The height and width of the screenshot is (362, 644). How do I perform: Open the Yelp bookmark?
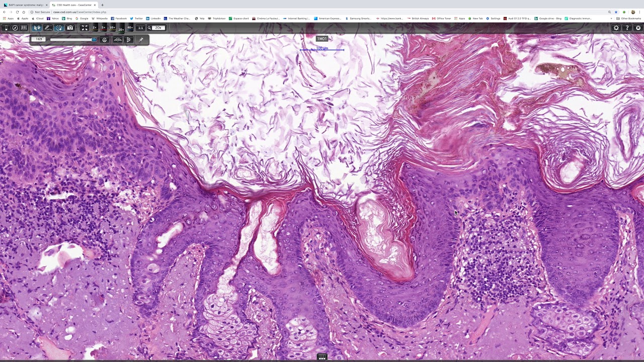[x=200, y=19]
